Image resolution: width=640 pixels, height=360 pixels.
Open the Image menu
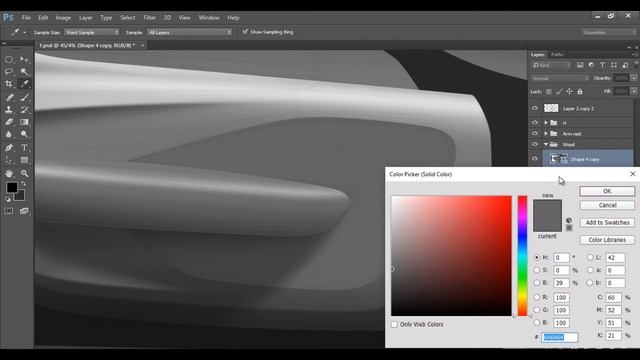(63, 18)
